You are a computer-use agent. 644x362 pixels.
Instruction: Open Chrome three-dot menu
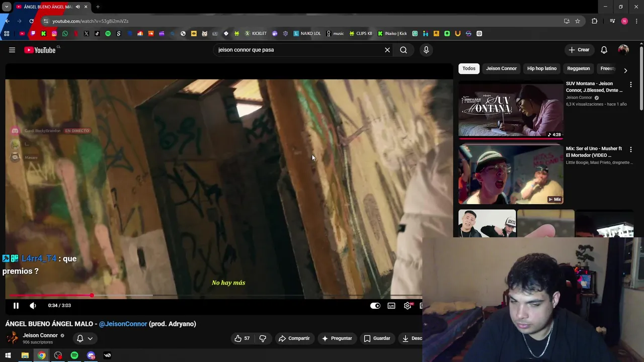click(636, 21)
